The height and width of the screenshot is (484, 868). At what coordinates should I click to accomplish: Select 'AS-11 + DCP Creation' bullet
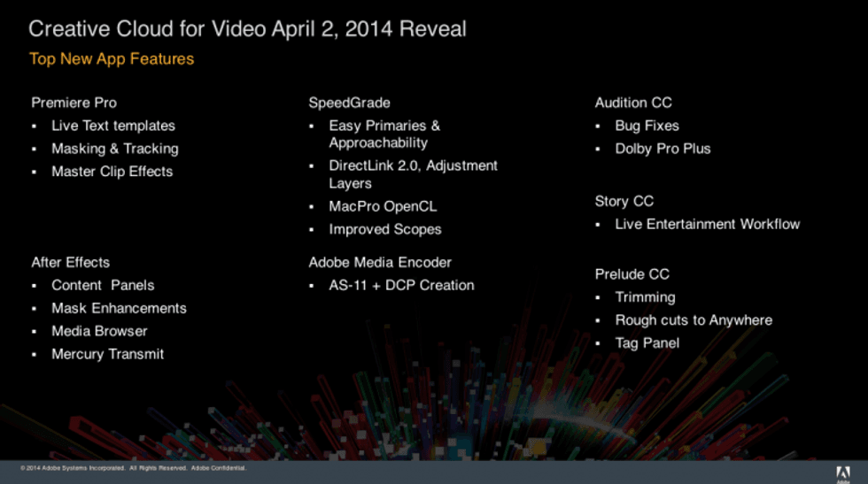point(402,286)
